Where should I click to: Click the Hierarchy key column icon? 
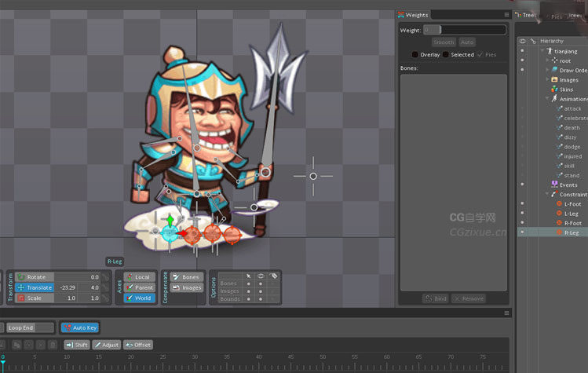533,41
